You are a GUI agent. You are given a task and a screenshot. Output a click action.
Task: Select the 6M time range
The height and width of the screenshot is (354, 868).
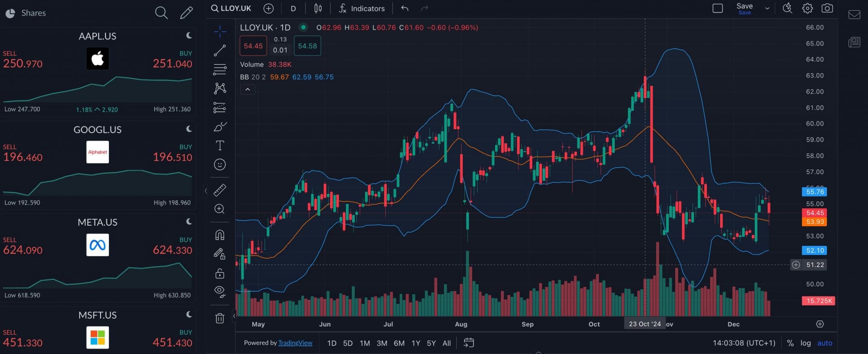(x=399, y=343)
